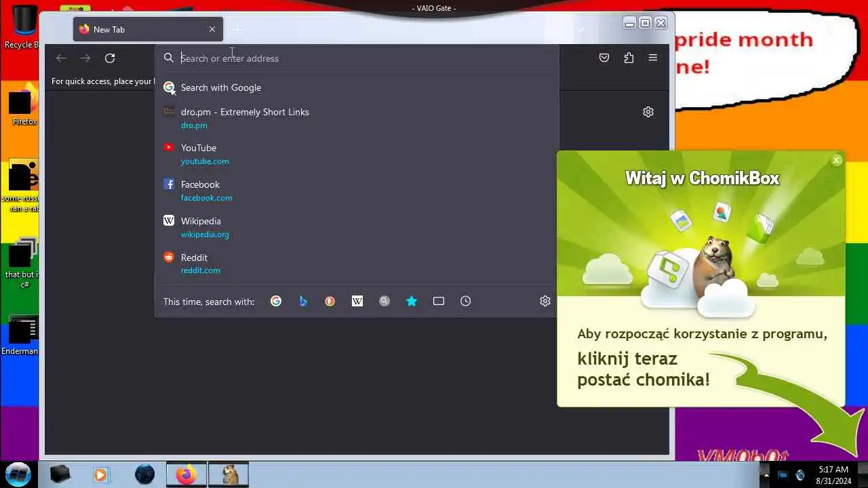Search open tabs with the tab icon

(439, 301)
